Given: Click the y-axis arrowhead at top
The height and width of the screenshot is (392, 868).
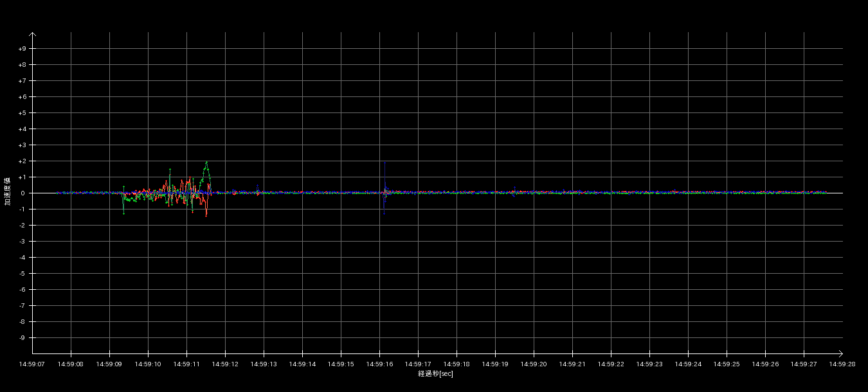Looking at the screenshot, I should (33, 35).
